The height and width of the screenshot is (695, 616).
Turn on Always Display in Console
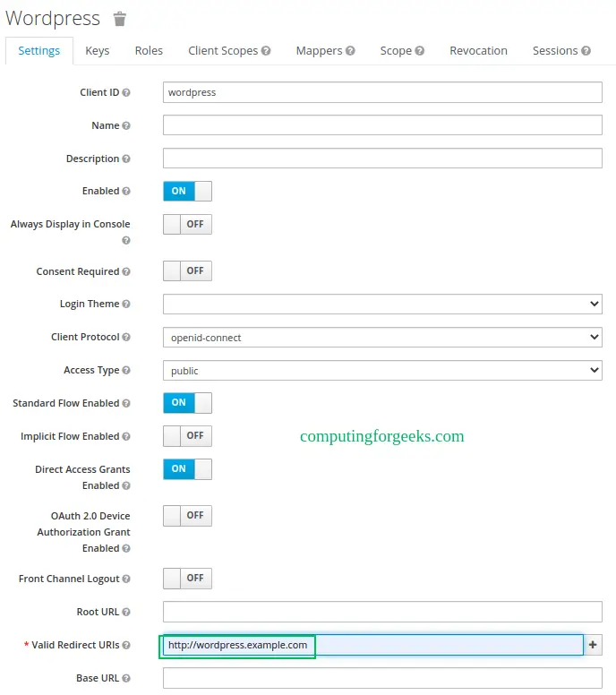[187, 224]
